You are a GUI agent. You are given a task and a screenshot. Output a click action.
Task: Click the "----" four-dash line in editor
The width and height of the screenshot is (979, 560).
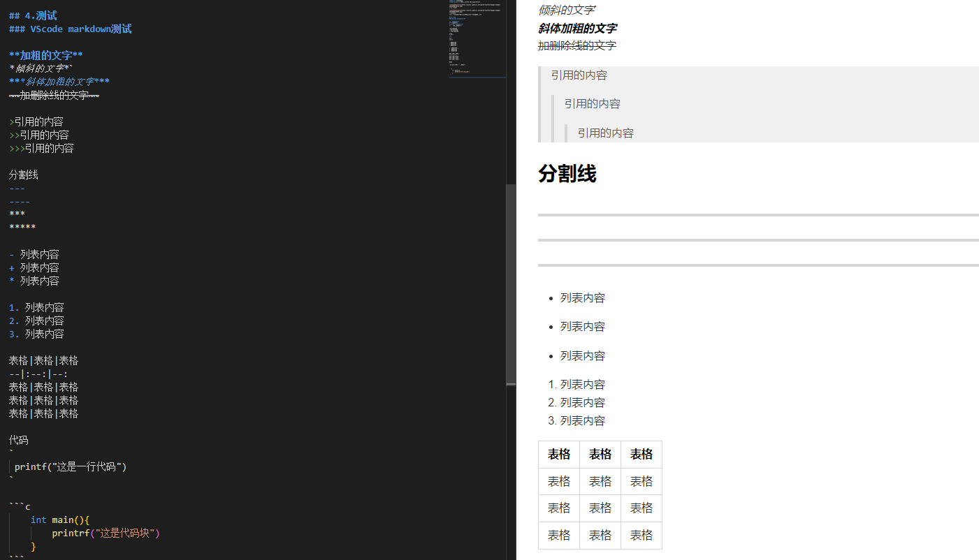click(20, 201)
